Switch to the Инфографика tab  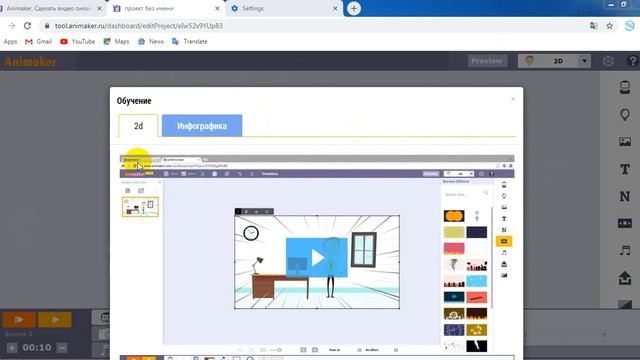point(202,126)
